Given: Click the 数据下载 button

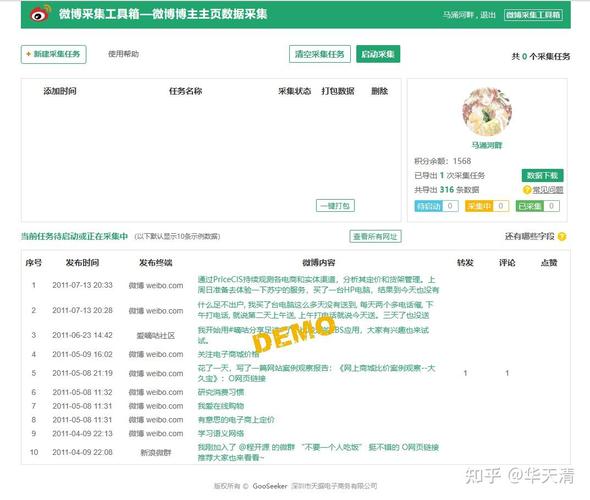Looking at the screenshot, I should (542, 175).
